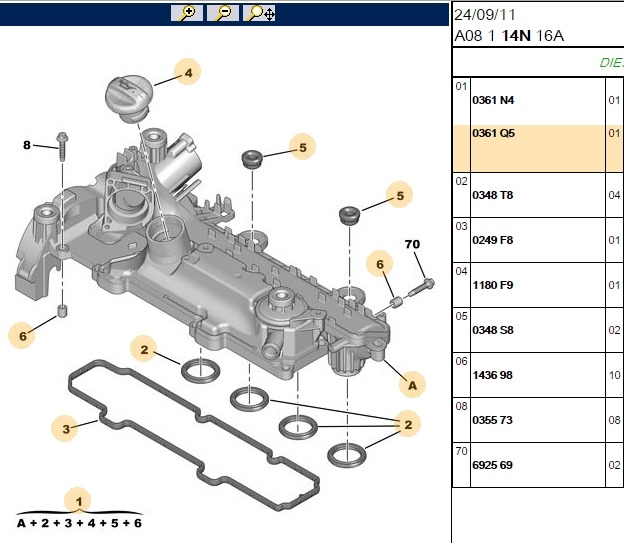This screenshot has width=624, height=543.
Task: Click reference 04 in the parts table
Action: tap(461, 272)
